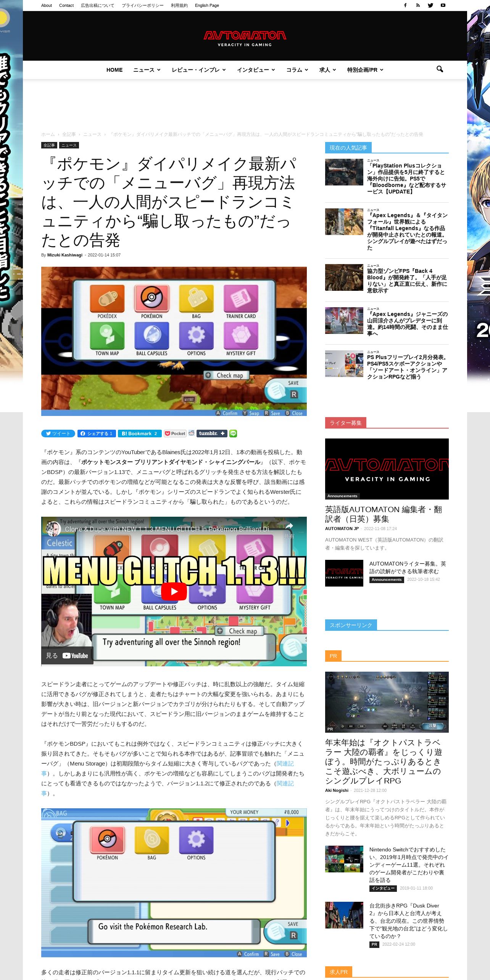Expand the 求人 menu dropdown
The image size is (490, 980).
[x=328, y=70]
